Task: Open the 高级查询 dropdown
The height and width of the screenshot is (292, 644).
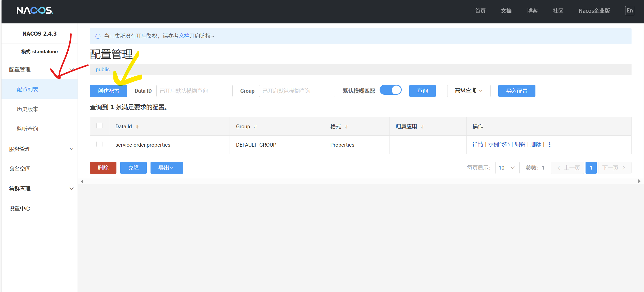Action: point(469,91)
